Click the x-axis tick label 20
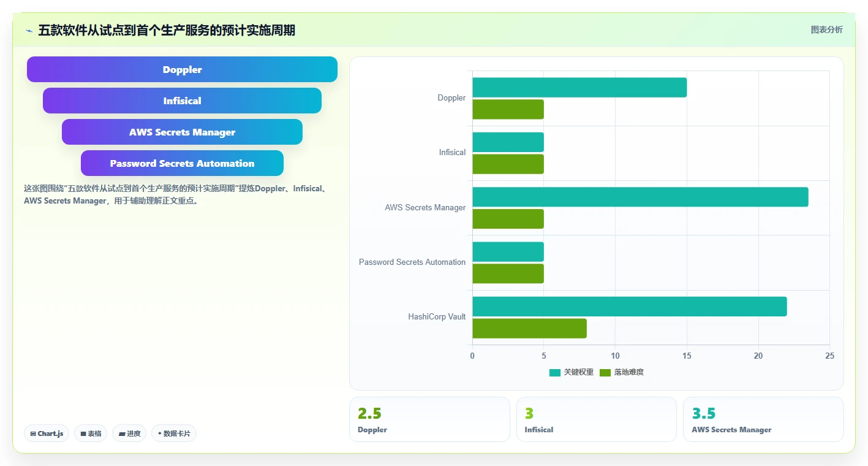 coord(758,356)
